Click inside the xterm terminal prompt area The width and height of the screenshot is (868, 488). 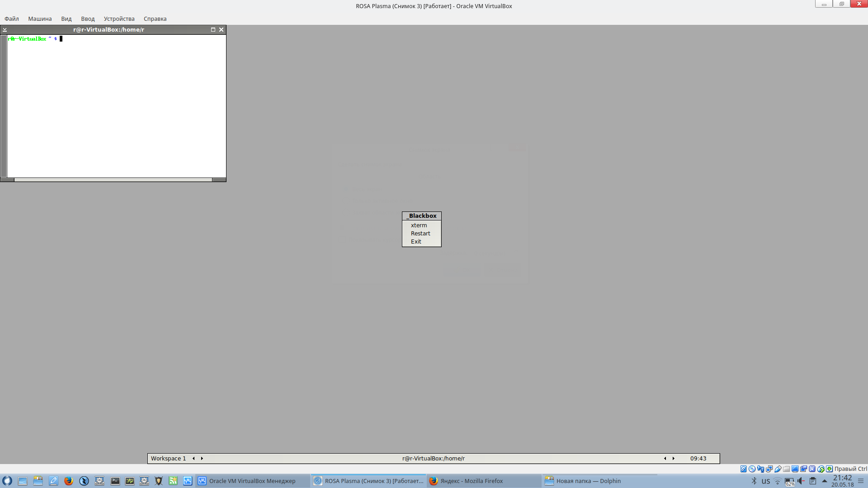point(116,106)
